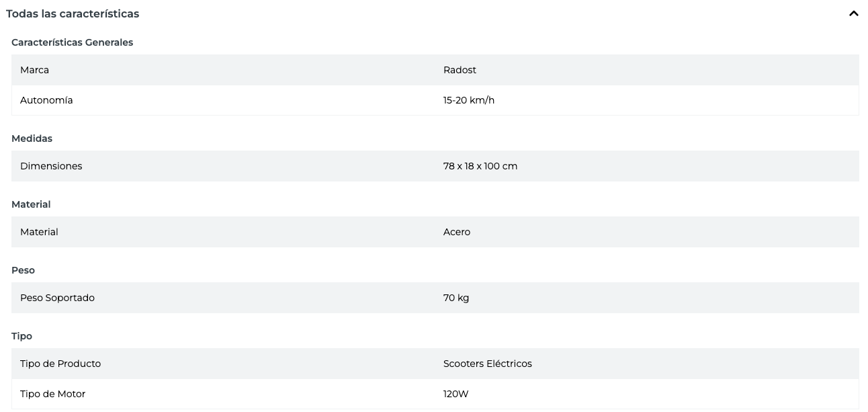Select the 78 x 18 x 100 cm value
Viewport: 868px width, 412px height.
480,166
